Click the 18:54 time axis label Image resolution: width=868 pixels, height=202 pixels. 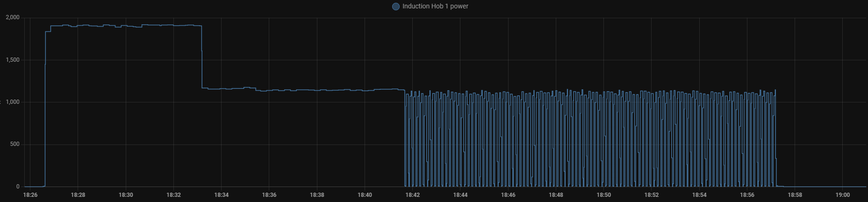[699, 195]
